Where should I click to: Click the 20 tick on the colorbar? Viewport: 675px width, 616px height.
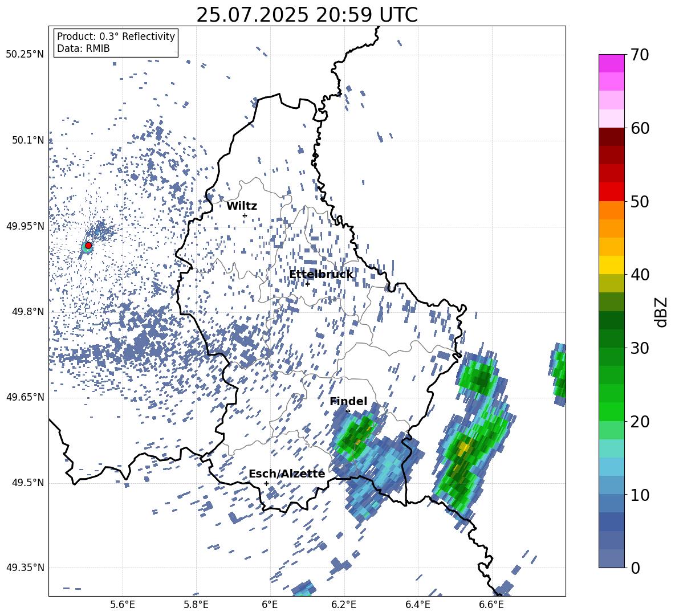[x=640, y=421]
